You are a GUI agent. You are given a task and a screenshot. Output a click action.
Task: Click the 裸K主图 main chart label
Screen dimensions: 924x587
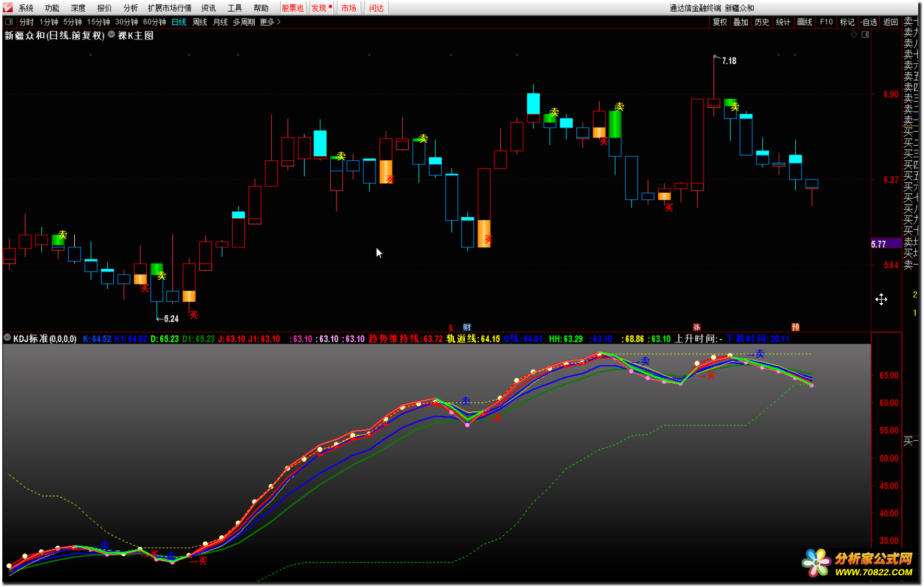pyautogui.click(x=136, y=35)
